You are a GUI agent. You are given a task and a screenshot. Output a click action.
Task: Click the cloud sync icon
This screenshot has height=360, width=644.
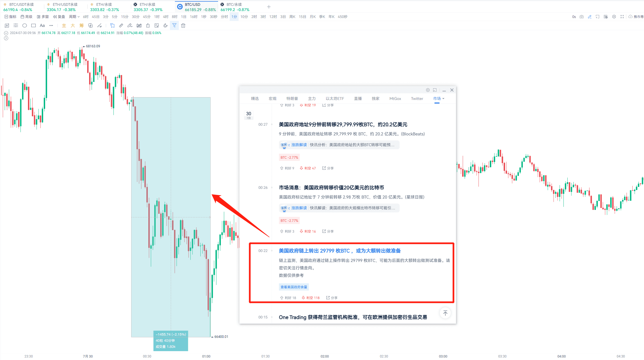point(630,17)
